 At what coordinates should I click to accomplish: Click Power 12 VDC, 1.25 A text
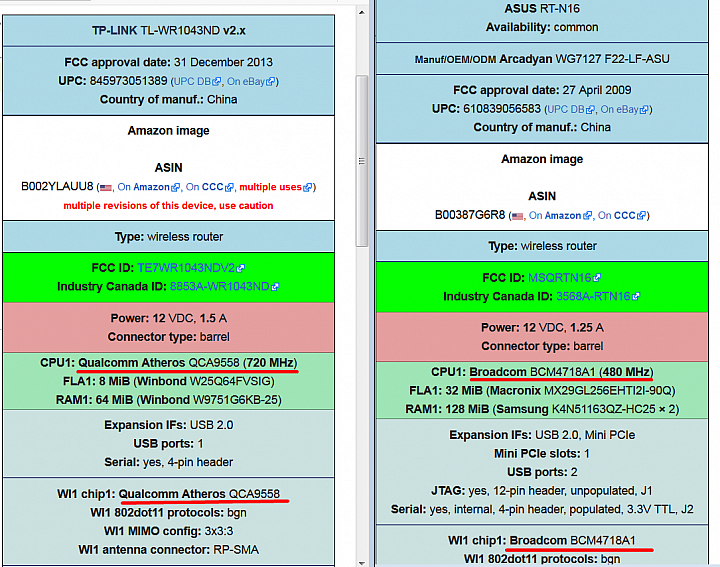click(x=542, y=328)
